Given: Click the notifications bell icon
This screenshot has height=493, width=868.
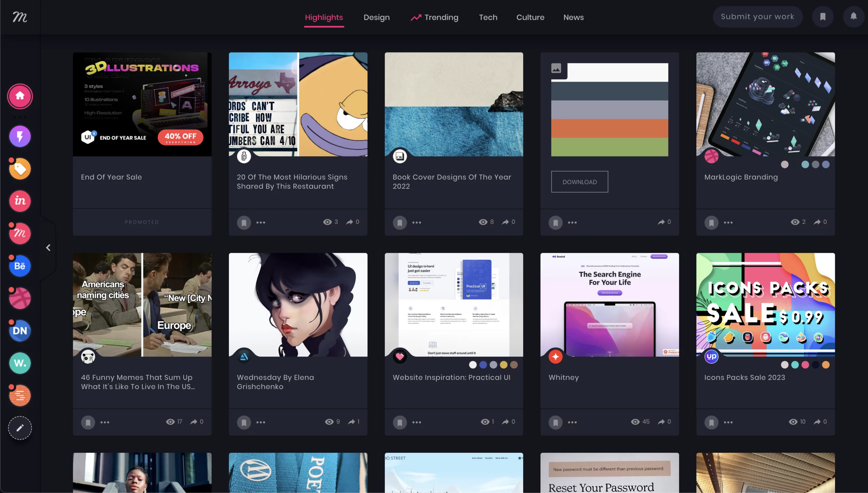Looking at the screenshot, I should pos(853,17).
